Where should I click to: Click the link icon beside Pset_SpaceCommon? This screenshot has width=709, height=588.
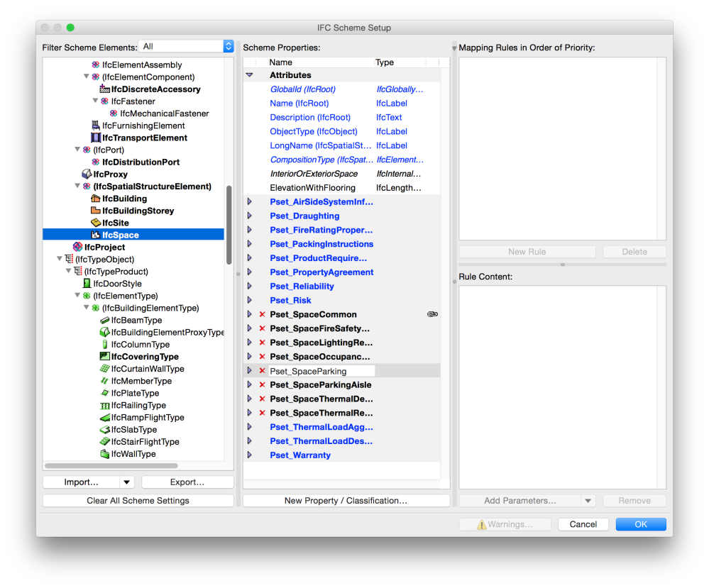(x=432, y=314)
